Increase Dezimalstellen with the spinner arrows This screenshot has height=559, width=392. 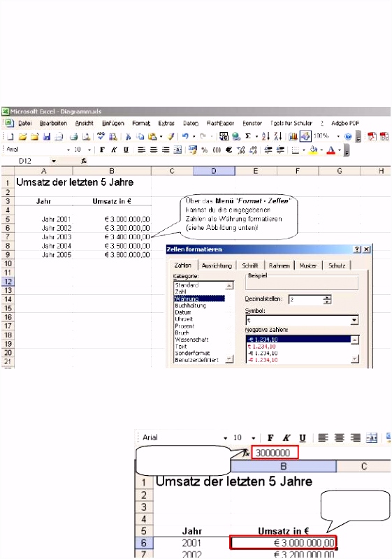[x=328, y=298]
